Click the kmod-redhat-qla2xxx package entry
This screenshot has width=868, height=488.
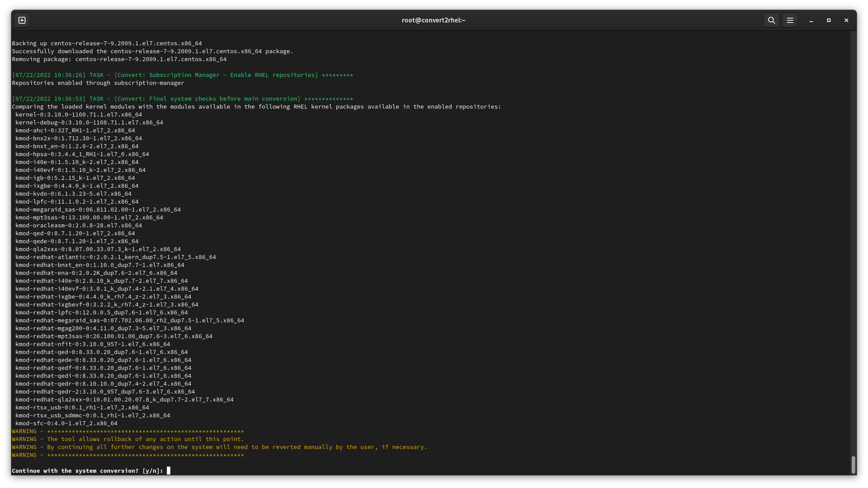tap(124, 399)
